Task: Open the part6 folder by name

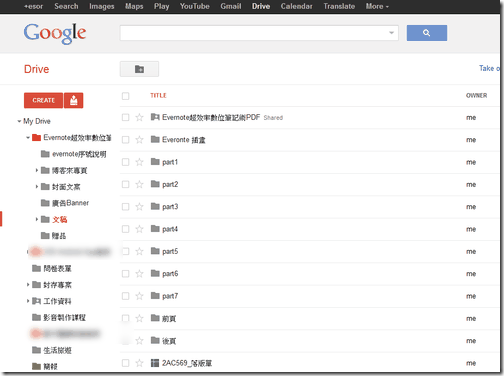Action: 170,274
